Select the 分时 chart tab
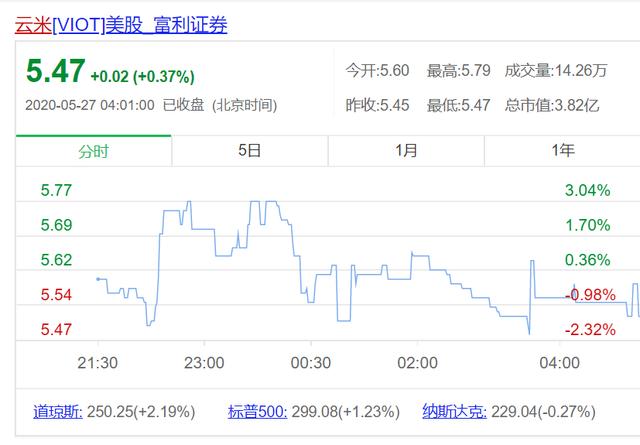Viewport: 640px width, 445px height. 93,151
